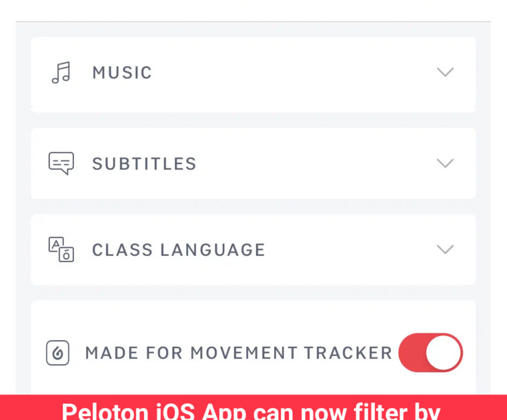The image size is (507, 420).
Task: Click the movement tracker icon
Action: [58, 353]
